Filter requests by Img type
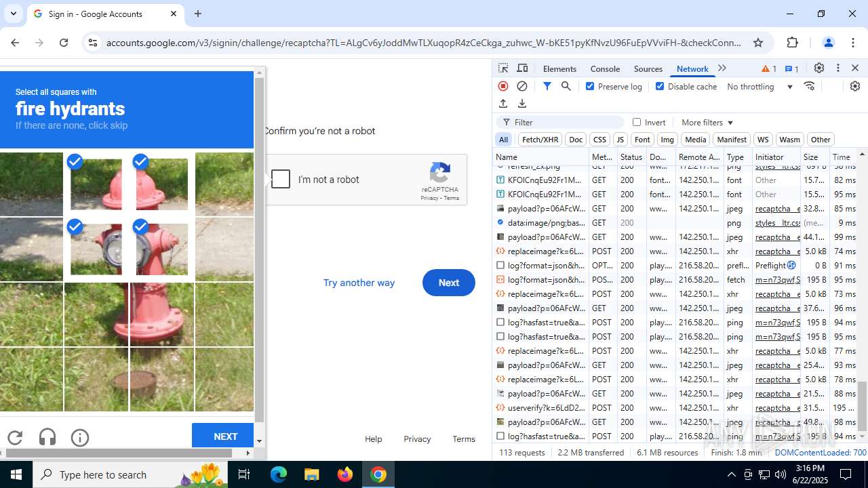This screenshot has width=868, height=488. click(667, 140)
